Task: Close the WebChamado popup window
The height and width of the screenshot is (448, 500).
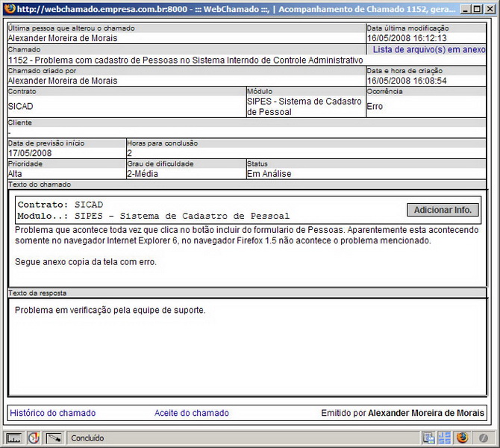Action: tap(489, 9)
